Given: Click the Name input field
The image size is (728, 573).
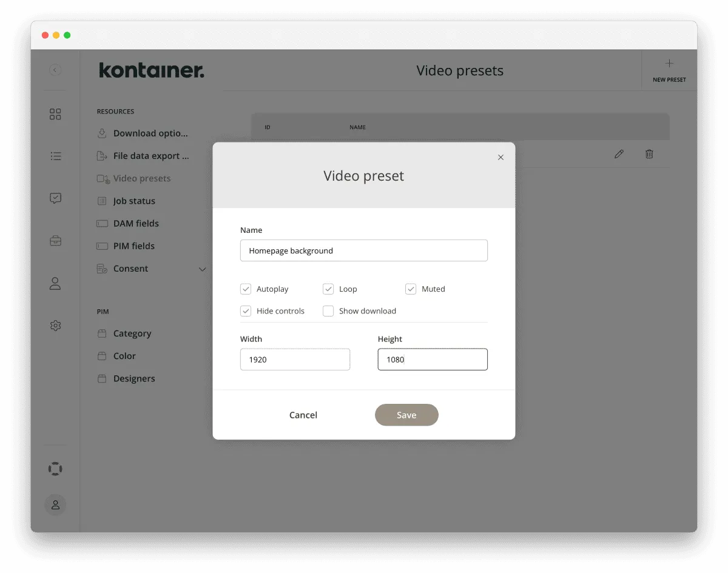Looking at the screenshot, I should pos(364,250).
